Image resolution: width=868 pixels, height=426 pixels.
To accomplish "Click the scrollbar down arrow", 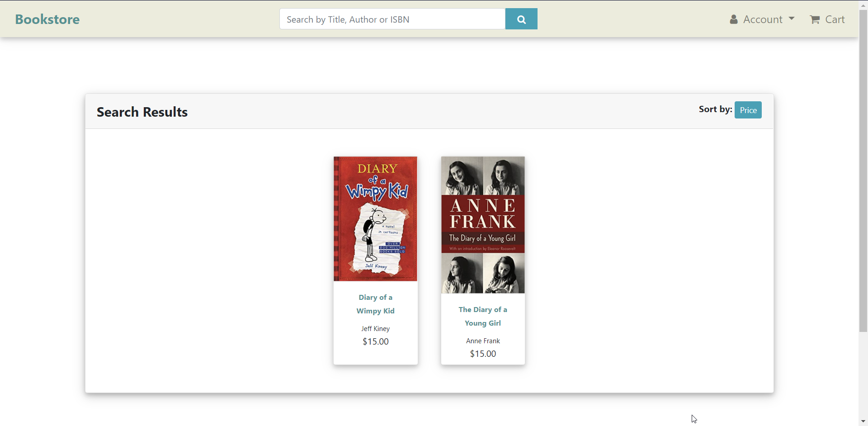I will [863, 421].
